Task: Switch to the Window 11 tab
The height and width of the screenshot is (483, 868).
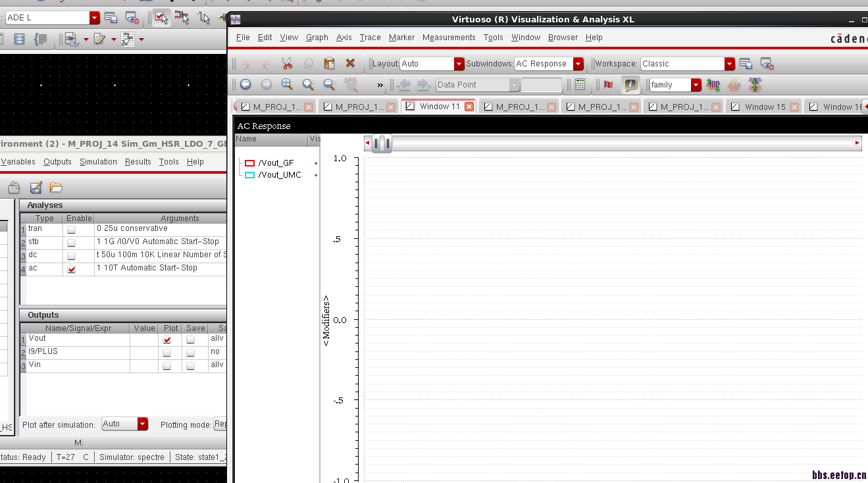Action: (x=439, y=107)
